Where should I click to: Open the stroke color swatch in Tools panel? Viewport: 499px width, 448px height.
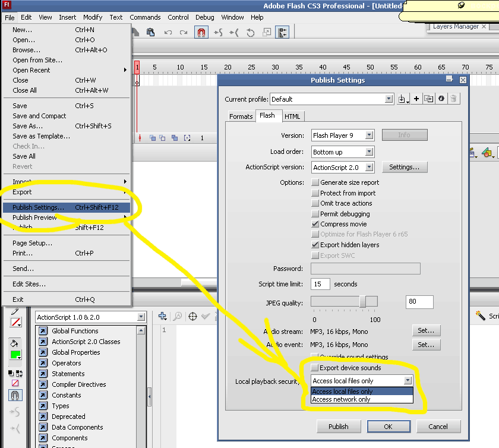15,322
